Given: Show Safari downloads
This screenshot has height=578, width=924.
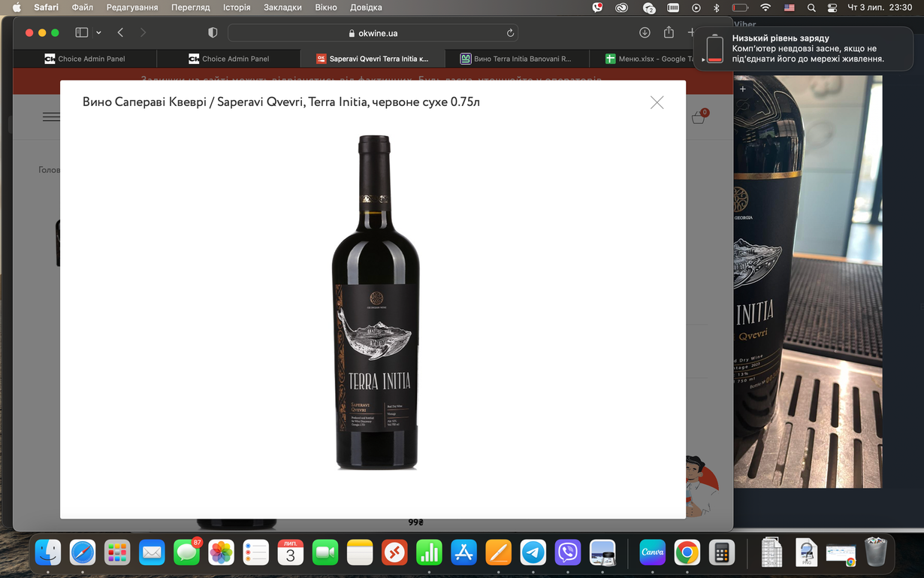Looking at the screenshot, I should pyautogui.click(x=645, y=33).
